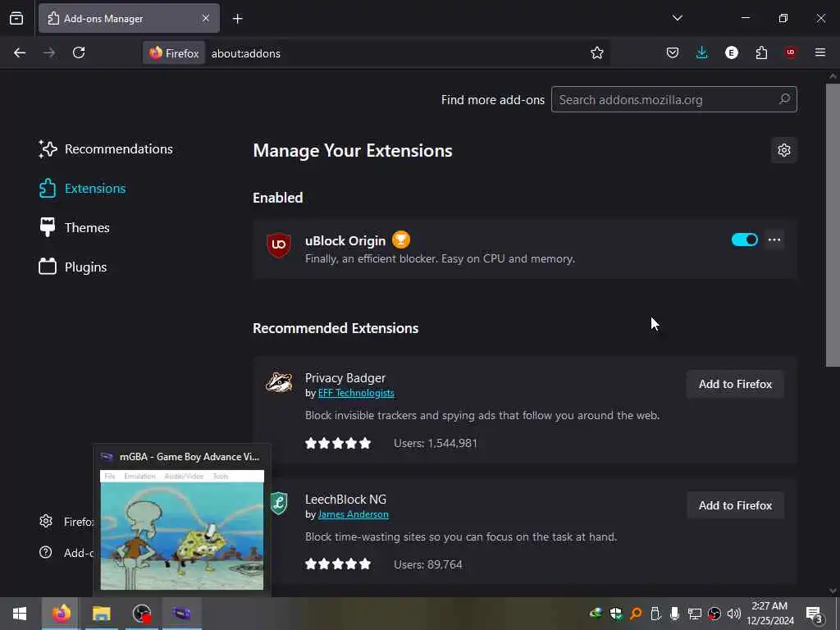This screenshot has height=630, width=840.
Task: Open the network tray icon
Action: pos(695,614)
